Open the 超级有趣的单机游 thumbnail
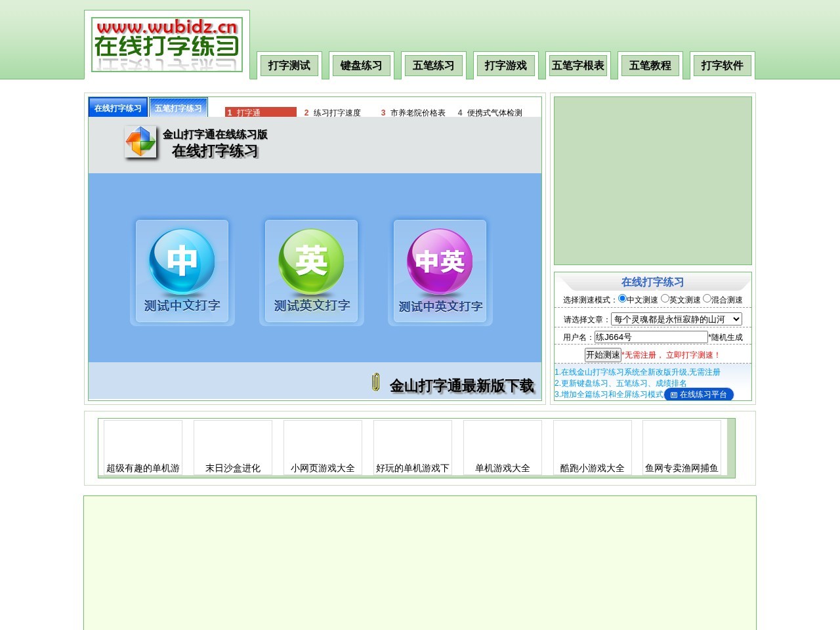 [143, 448]
